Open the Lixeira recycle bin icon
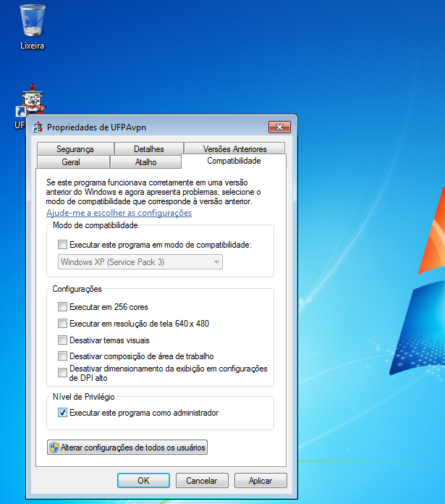This screenshot has width=445, height=504. tap(32, 27)
